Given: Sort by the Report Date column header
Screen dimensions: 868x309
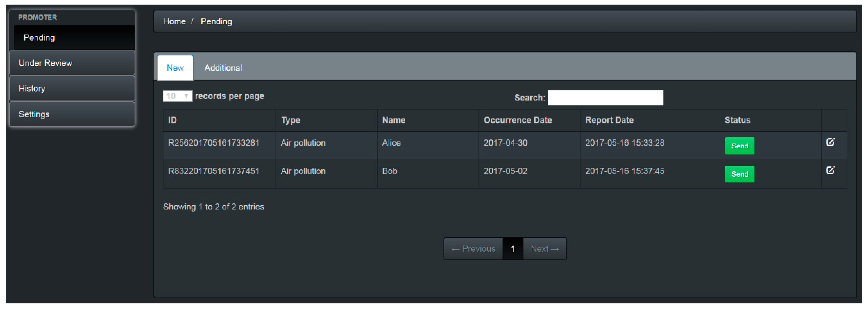Looking at the screenshot, I should pos(609,120).
